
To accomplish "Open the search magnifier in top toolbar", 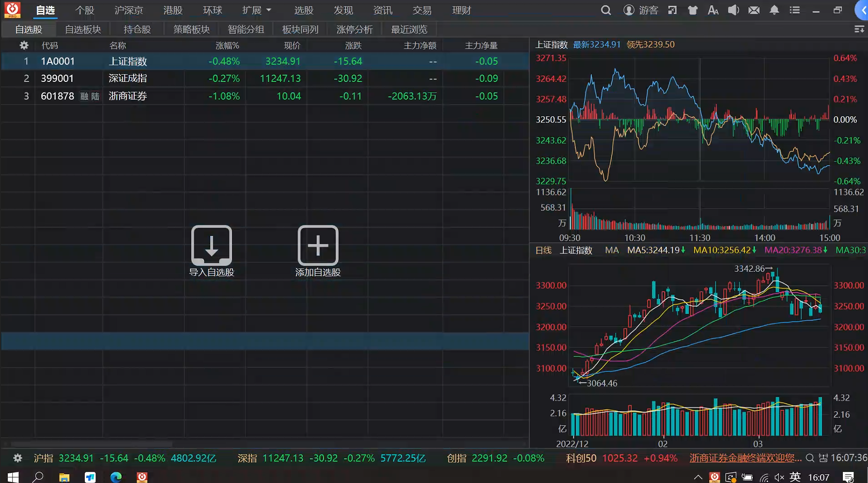I will pos(605,10).
